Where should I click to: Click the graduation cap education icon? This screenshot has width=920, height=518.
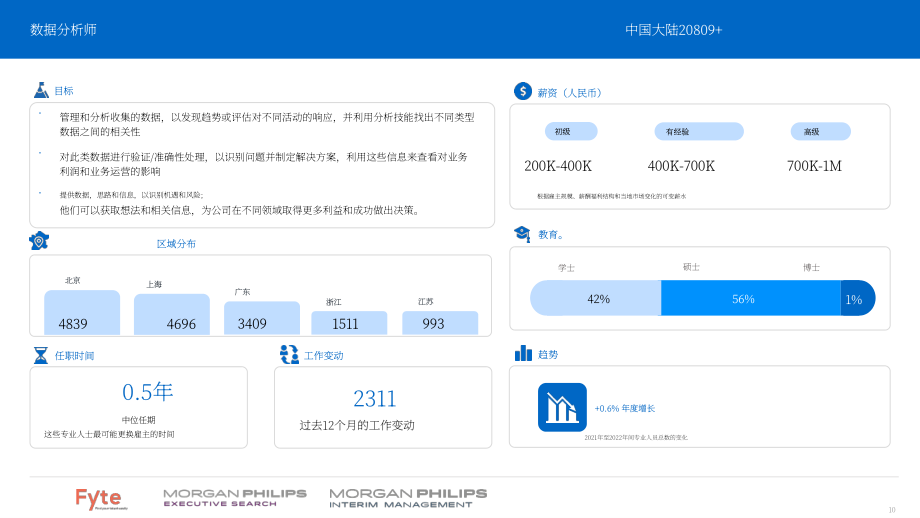point(522,234)
